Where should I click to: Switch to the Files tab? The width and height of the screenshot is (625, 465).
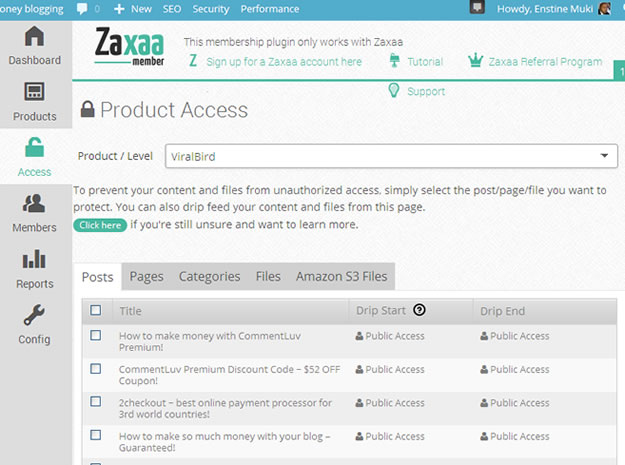pos(268,277)
